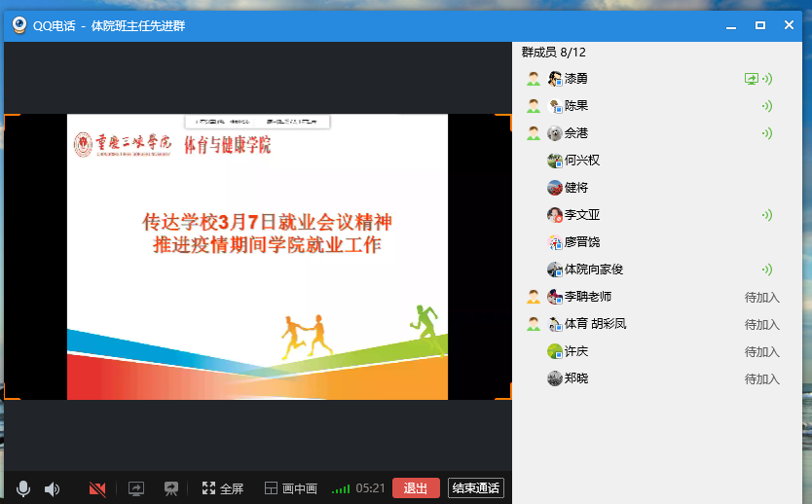Screen dimensions: 812x504
Task: Click the screen share icon in toolbar
Action: [136, 488]
